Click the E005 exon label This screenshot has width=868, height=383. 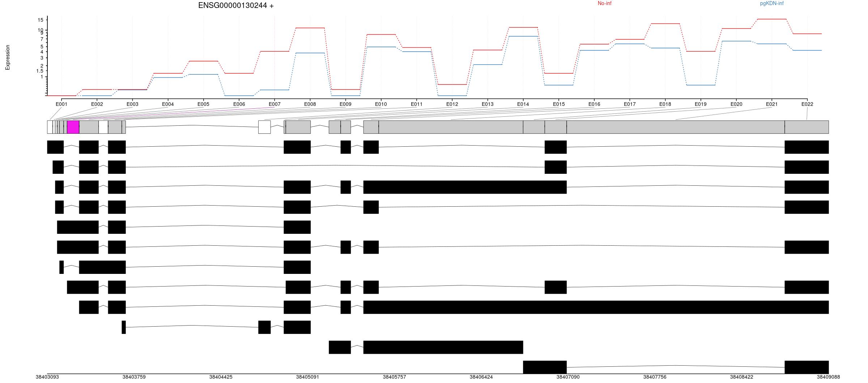(x=203, y=104)
